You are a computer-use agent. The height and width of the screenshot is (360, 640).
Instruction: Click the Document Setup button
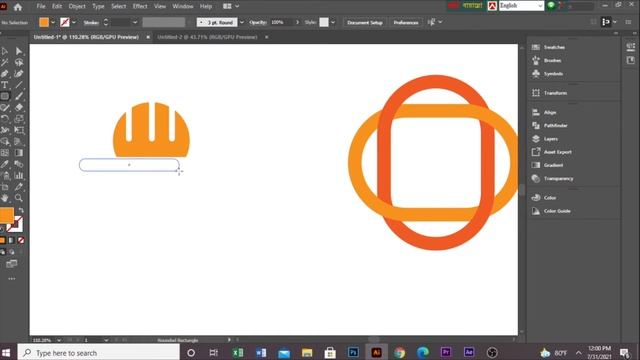tap(365, 22)
